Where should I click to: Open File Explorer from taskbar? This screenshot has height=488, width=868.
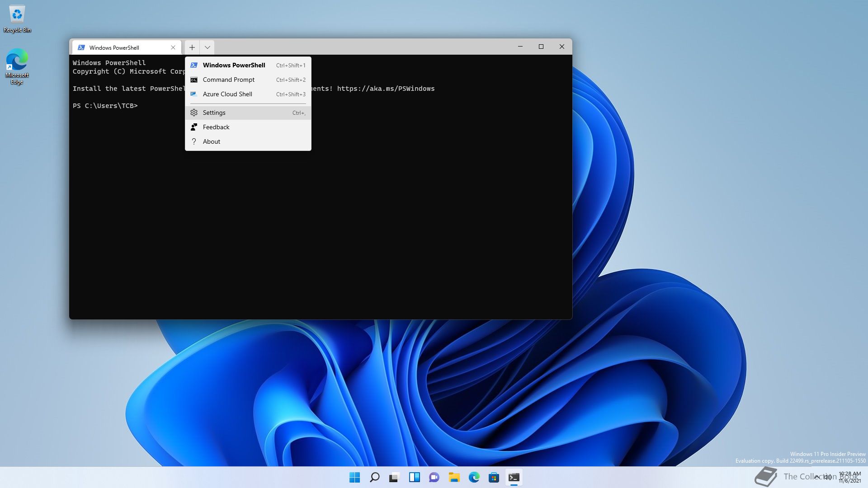click(x=454, y=477)
